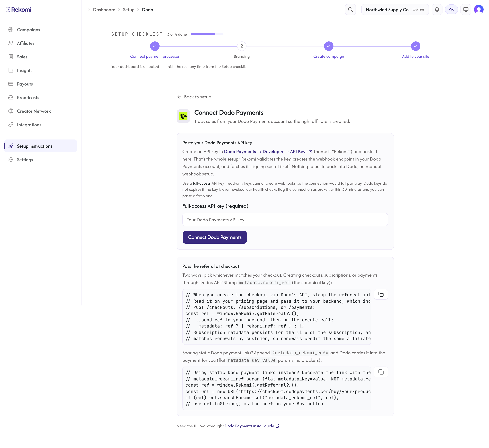Viewport: 489px width, 448px height.
Task: Click Back to setup link
Action: click(194, 97)
